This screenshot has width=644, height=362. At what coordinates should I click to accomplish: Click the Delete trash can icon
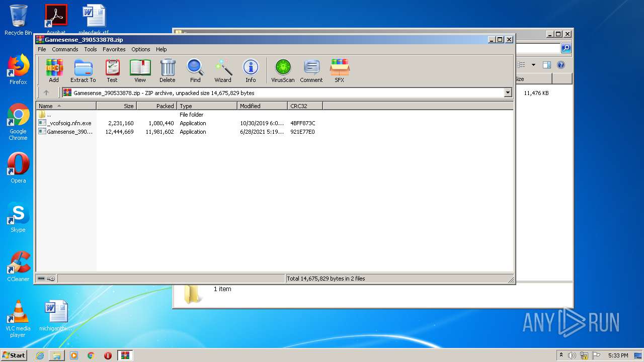[168, 70]
